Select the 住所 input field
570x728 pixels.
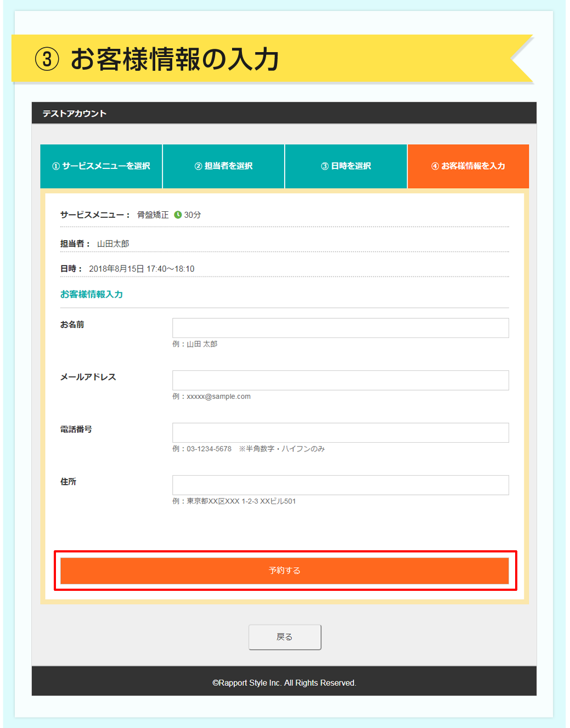pyautogui.click(x=341, y=485)
